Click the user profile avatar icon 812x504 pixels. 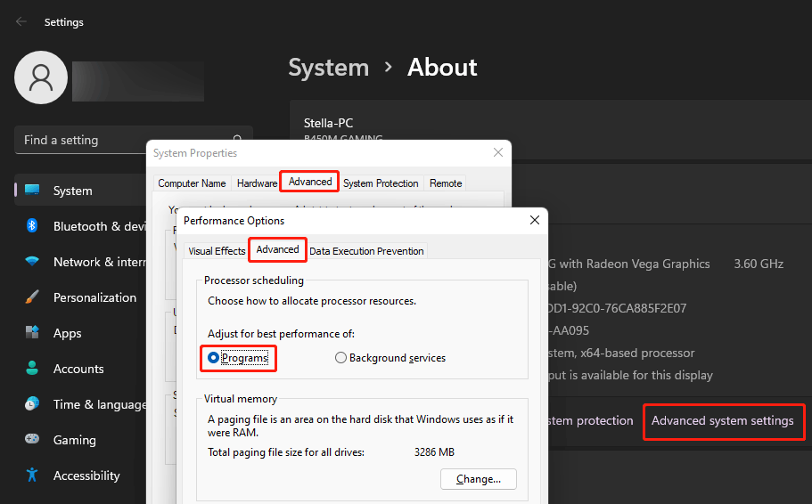click(41, 77)
